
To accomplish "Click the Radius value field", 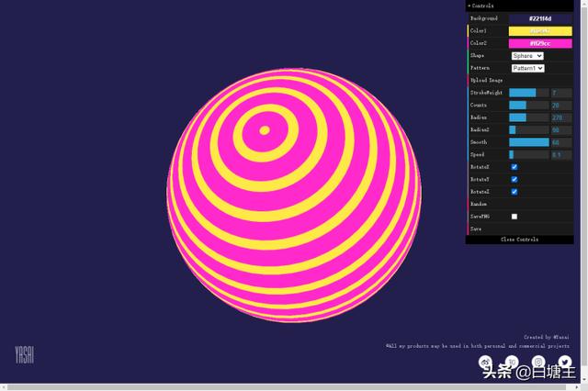I will 561,117.
